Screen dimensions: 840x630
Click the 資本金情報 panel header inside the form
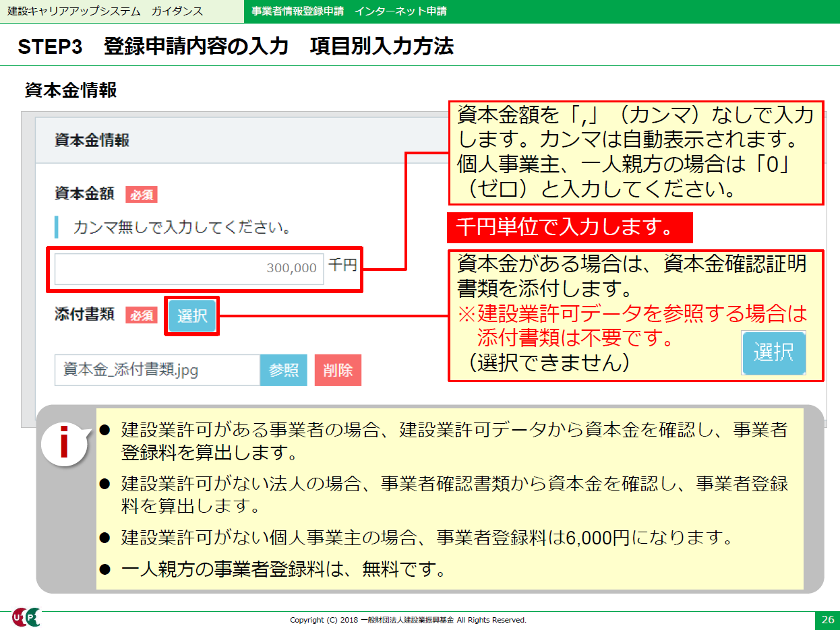pos(91,140)
